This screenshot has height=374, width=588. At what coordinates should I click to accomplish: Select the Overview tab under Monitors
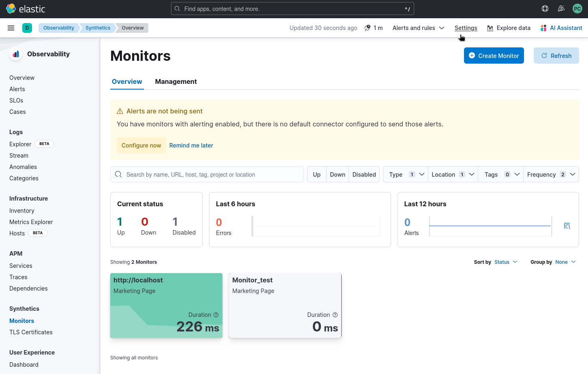(x=127, y=81)
